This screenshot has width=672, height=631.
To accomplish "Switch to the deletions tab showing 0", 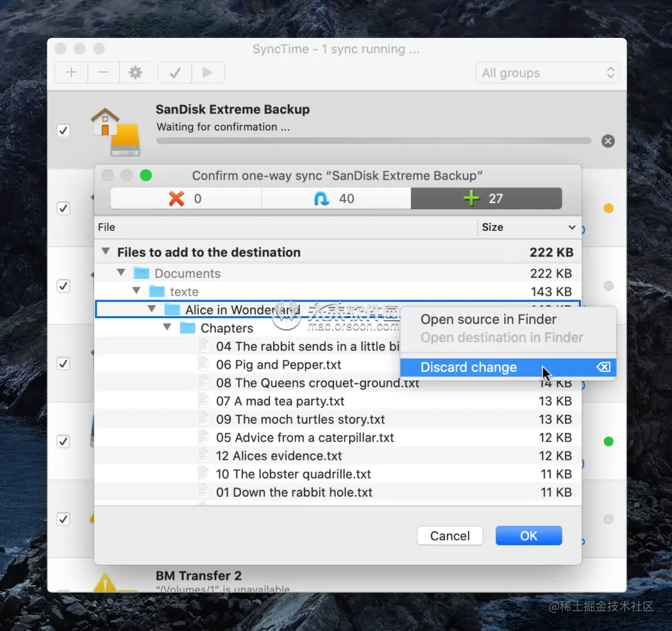I will pyautogui.click(x=186, y=198).
